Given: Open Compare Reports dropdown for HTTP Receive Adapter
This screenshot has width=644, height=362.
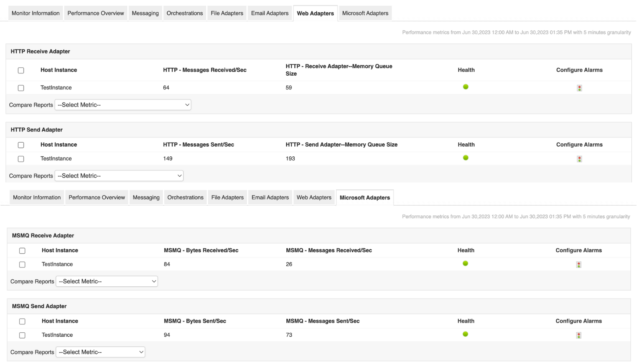Looking at the screenshot, I should click(x=123, y=105).
